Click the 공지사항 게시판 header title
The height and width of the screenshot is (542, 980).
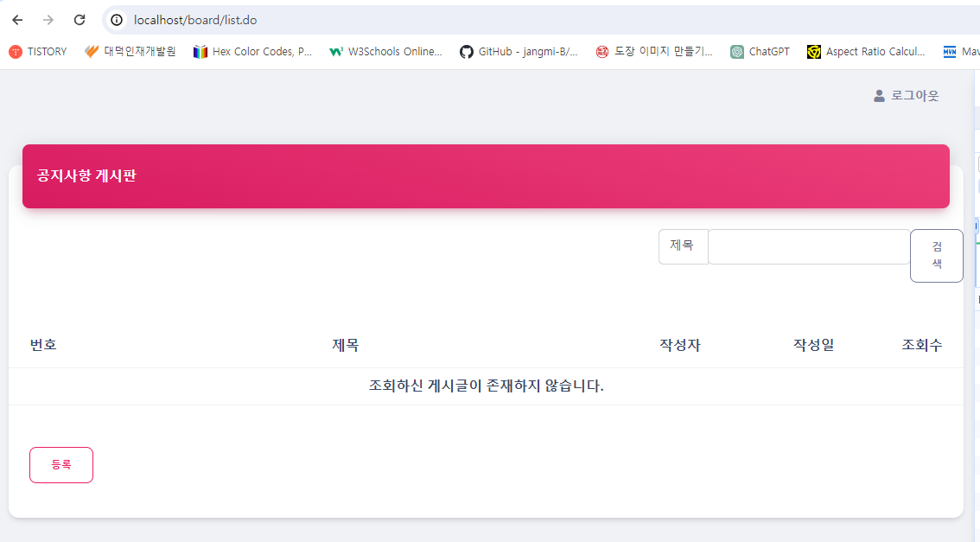pyautogui.click(x=86, y=175)
